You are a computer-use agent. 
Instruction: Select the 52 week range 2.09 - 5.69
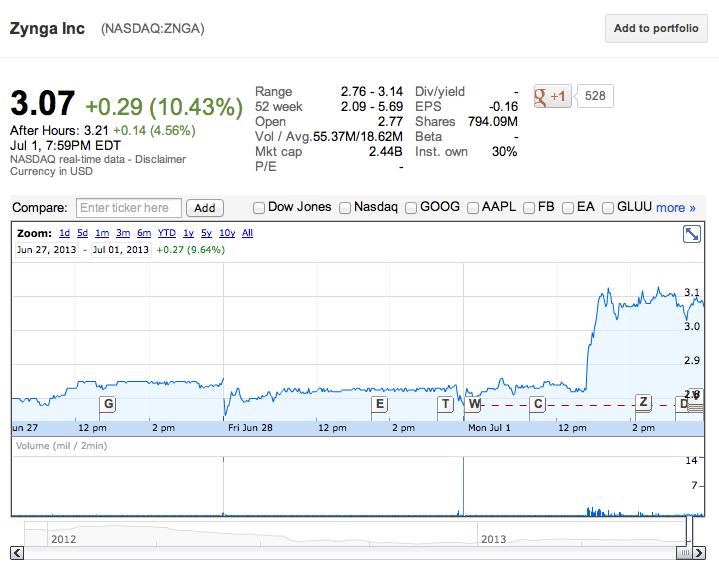click(372, 107)
